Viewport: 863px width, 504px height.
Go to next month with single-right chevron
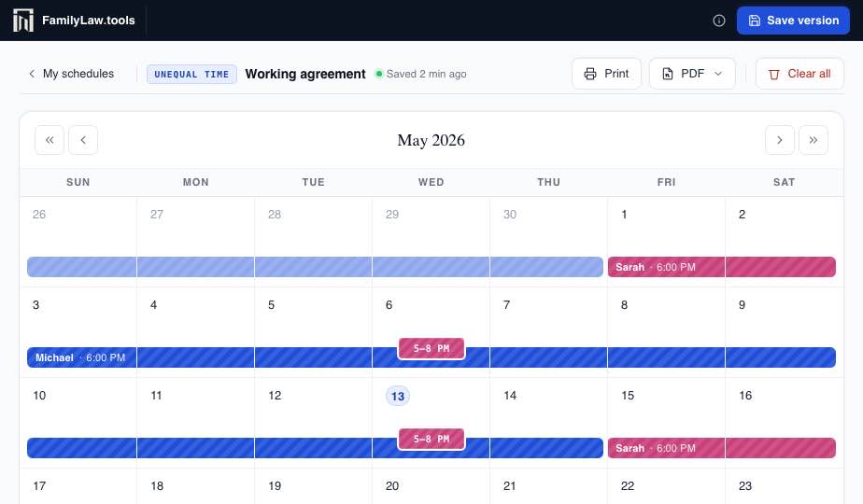point(780,140)
